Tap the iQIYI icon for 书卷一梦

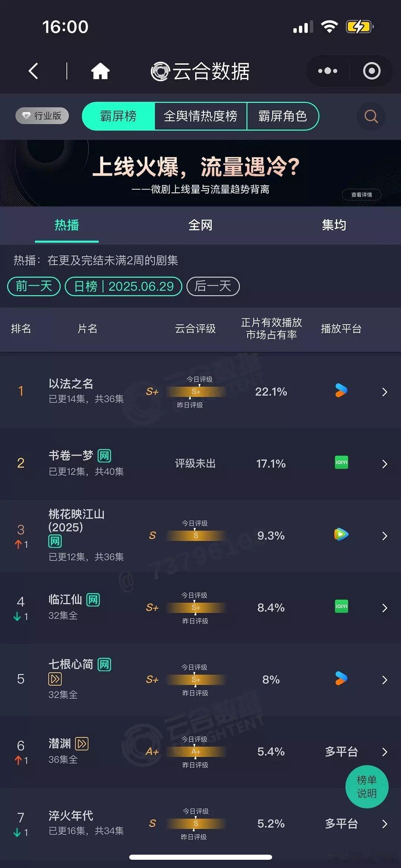coord(341,462)
